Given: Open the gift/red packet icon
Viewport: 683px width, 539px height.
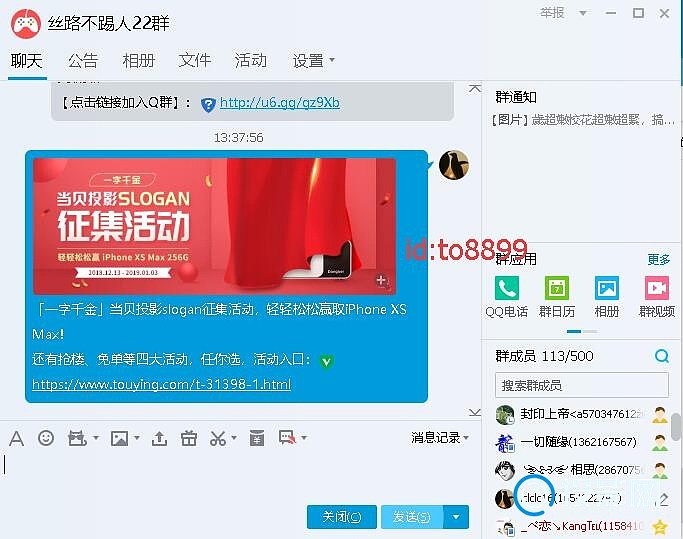Looking at the screenshot, I should point(189,438).
